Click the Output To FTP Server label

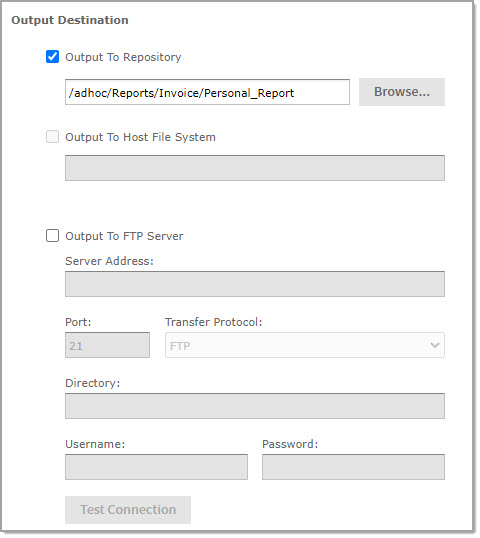point(124,236)
